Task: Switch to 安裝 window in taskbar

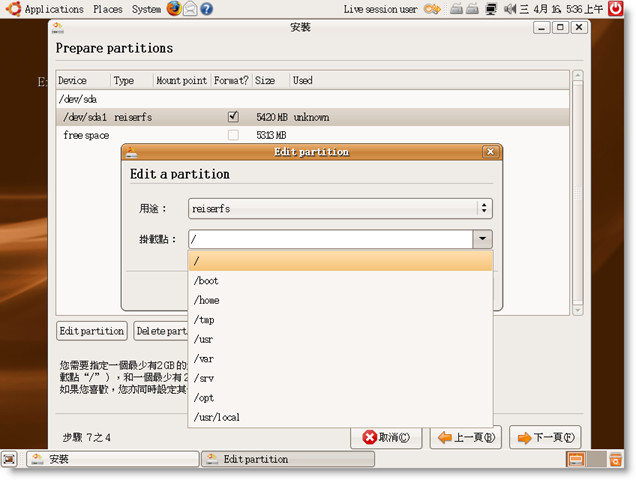Action: click(x=113, y=459)
